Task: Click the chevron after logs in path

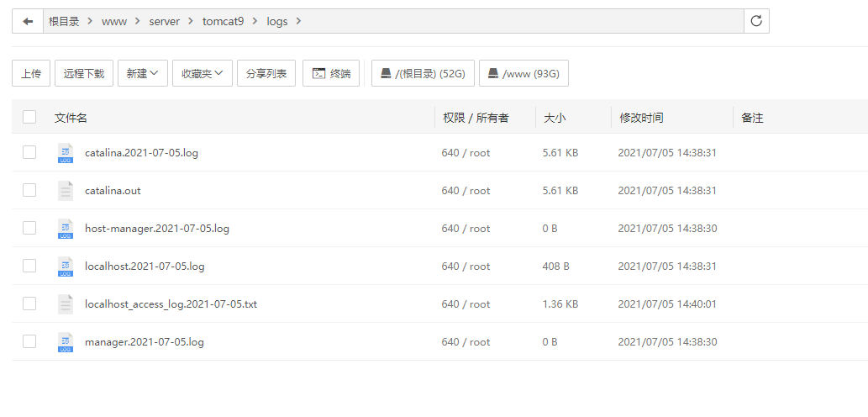Action: tap(299, 22)
